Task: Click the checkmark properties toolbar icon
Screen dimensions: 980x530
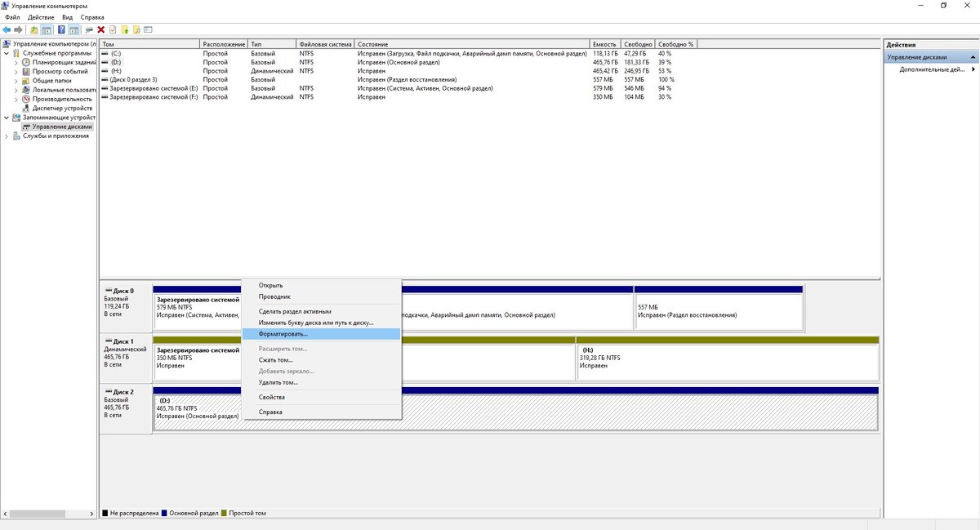Action: (x=113, y=29)
